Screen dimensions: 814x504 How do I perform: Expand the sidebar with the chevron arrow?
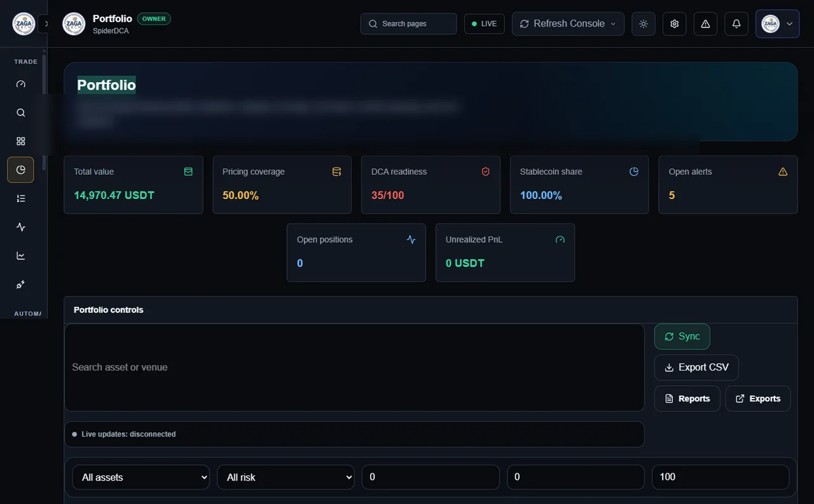tap(46, 24)
